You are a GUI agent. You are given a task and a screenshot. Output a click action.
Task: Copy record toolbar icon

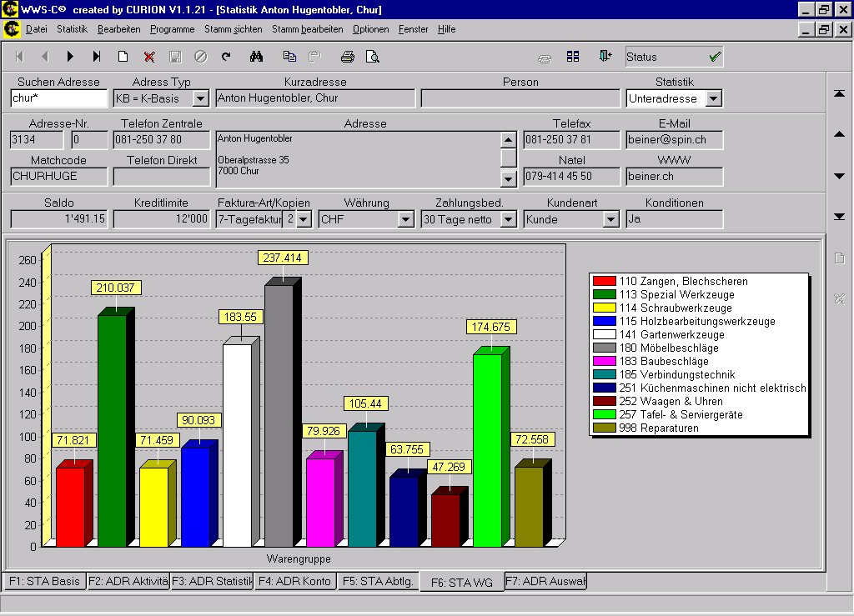(x=289, y=57)
